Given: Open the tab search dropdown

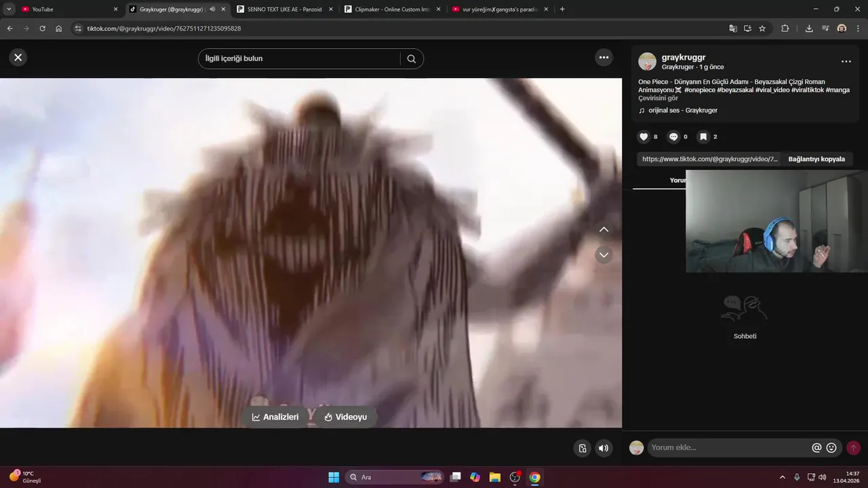Looking at the screenshot, I should (9, 9).
